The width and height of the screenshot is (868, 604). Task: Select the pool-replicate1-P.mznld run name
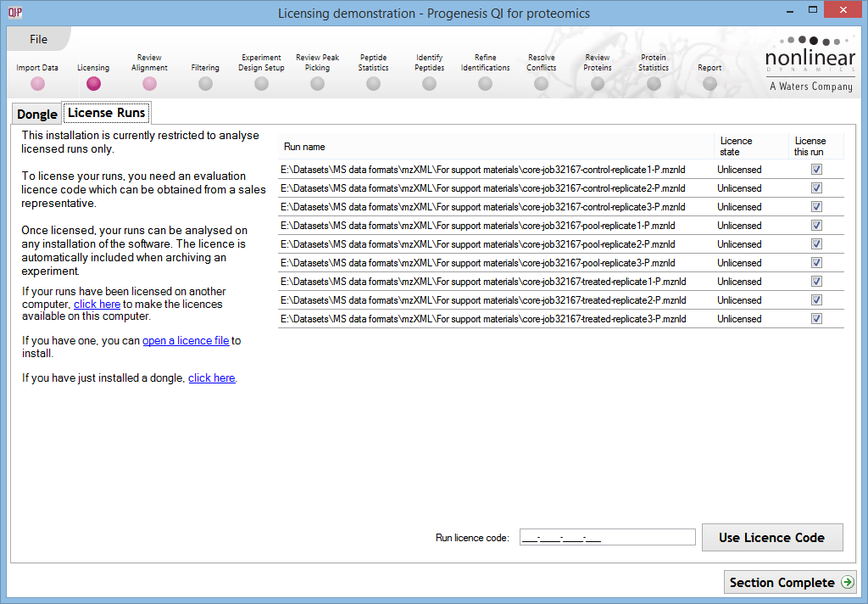coord(478,226)
